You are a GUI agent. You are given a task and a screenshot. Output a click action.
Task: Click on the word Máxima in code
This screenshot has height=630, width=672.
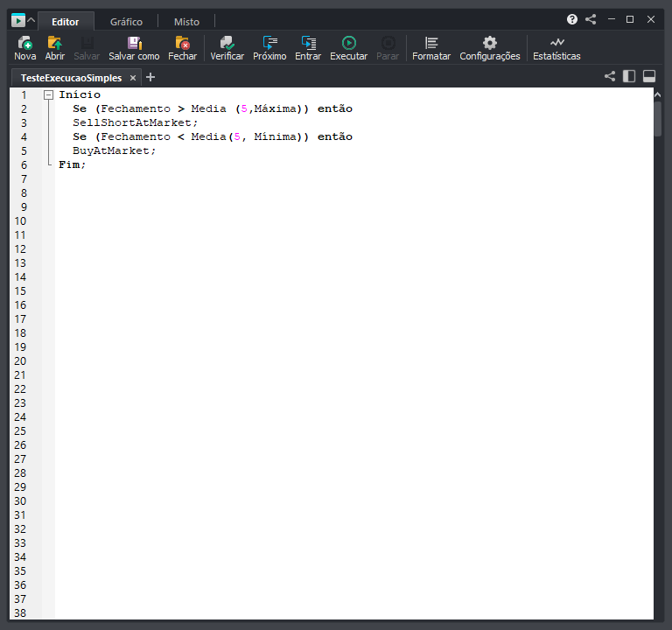coord(275,108)
